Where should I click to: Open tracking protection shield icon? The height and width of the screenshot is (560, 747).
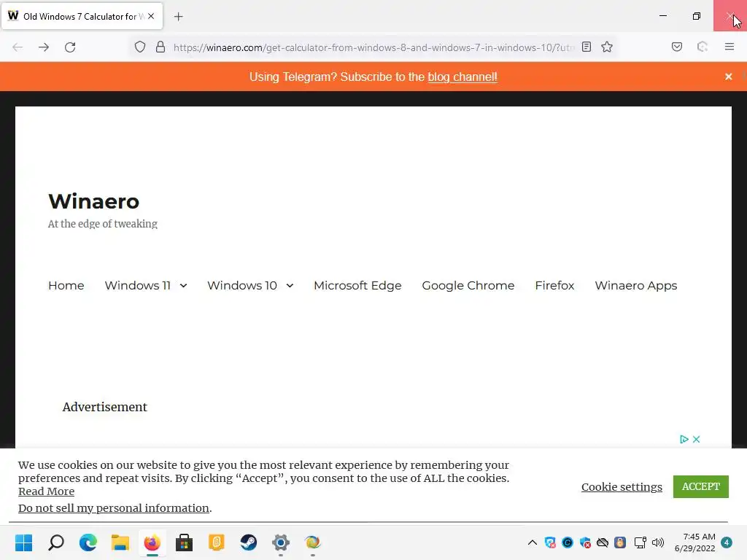tap(139, 47)
